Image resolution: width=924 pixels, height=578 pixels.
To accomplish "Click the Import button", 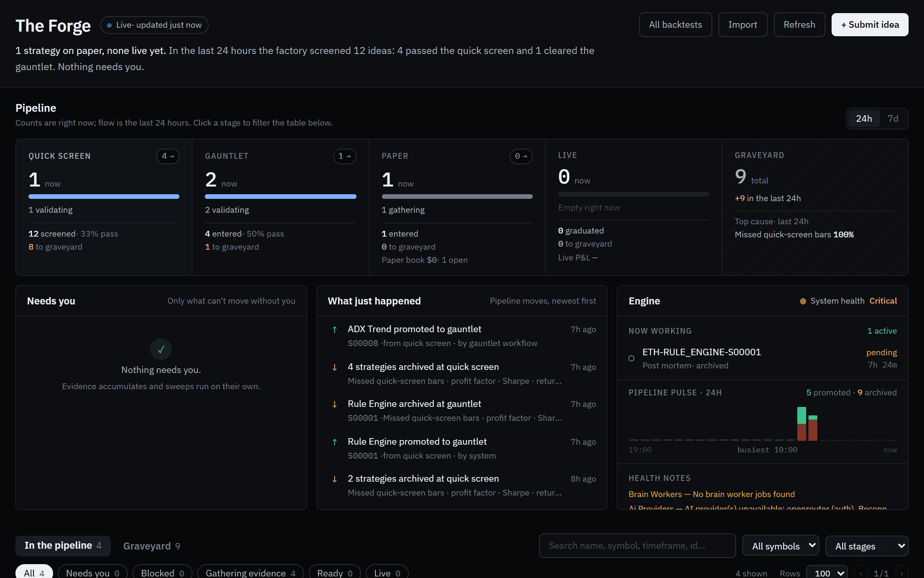I will tap(743, 25).
